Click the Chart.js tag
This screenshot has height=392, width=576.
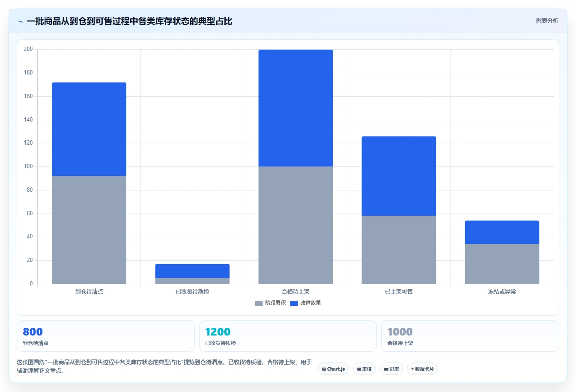pos(333,369)
